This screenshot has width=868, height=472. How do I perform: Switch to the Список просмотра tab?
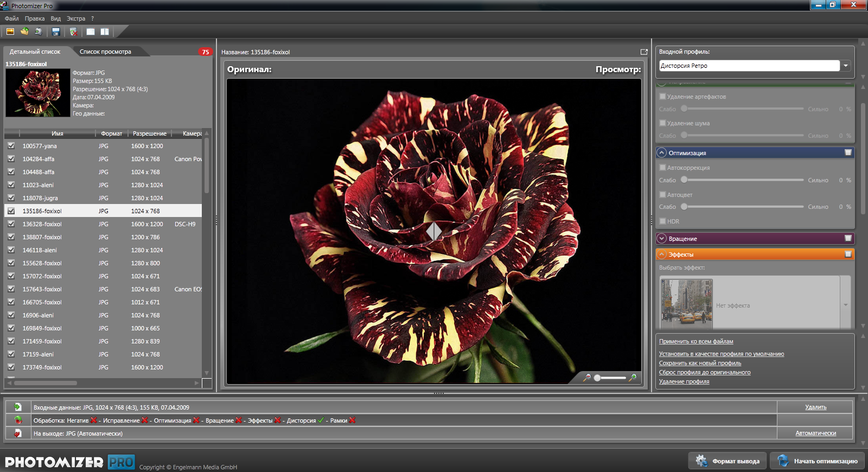pos(105,52)
